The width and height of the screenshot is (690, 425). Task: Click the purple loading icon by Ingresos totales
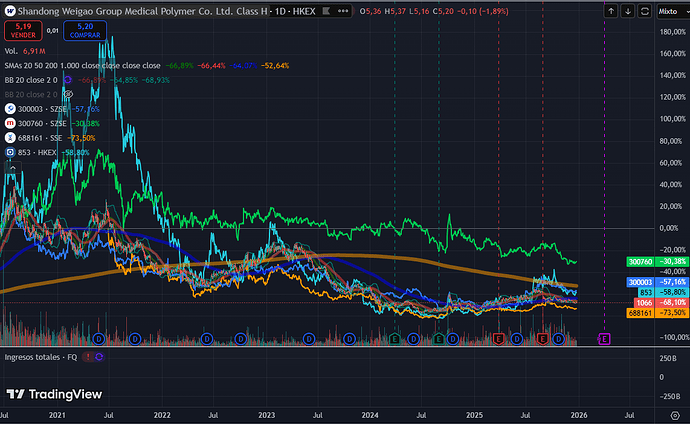[x=99, y=357]
